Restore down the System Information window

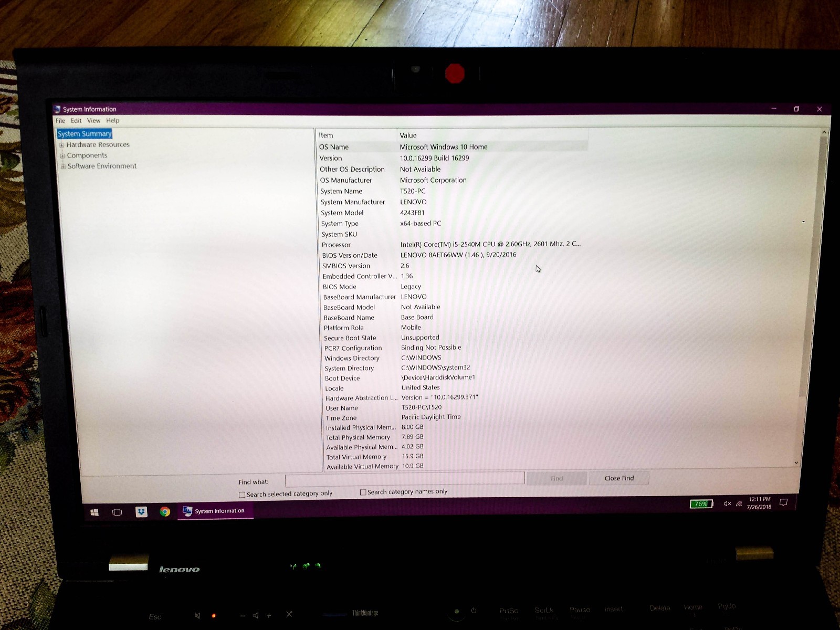pos(796,109)
